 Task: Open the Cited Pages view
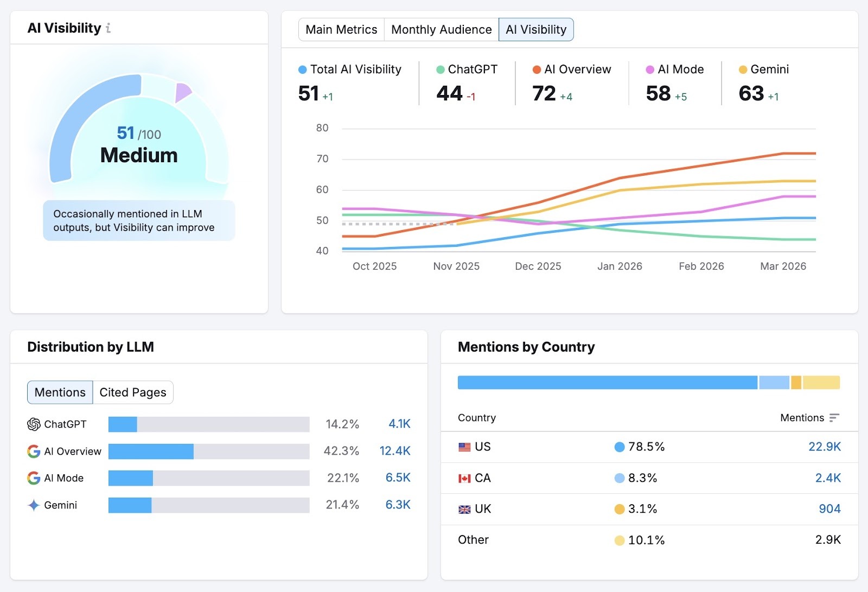(x=133, y=392)
